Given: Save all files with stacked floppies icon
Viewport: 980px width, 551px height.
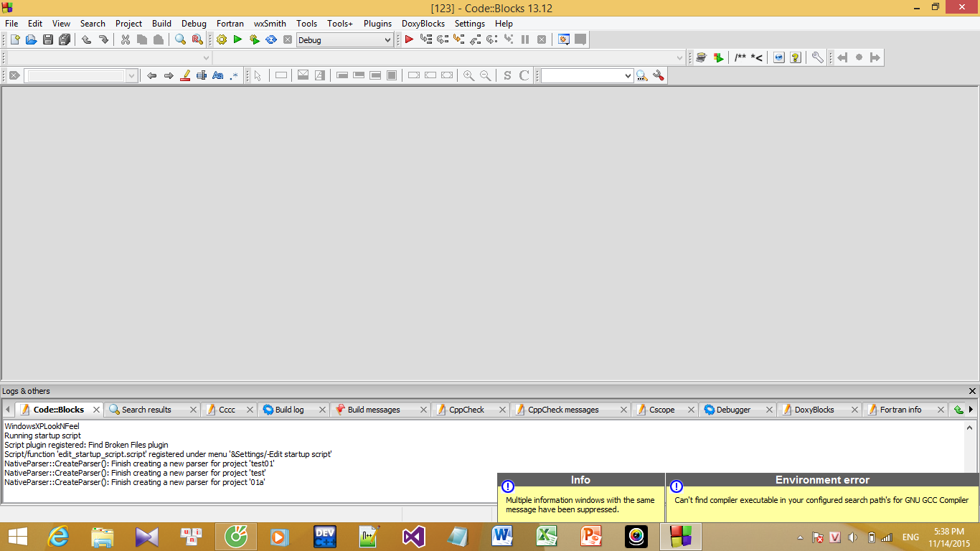Looking at the screenshot, I should (65, 39).
